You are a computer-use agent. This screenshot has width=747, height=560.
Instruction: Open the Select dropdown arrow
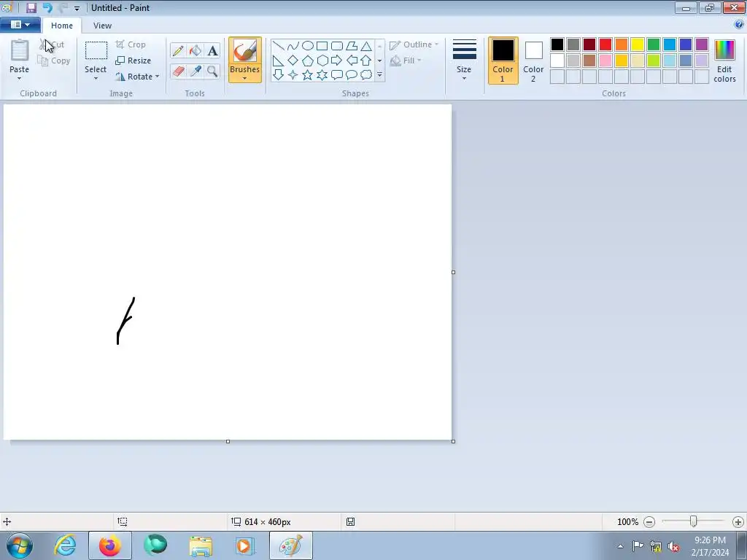coord(96,79)
